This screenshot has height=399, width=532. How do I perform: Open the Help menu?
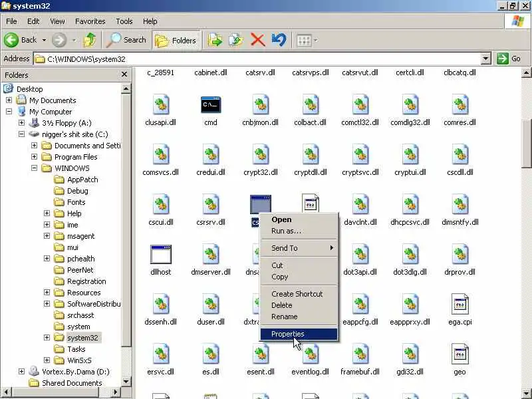150,21
